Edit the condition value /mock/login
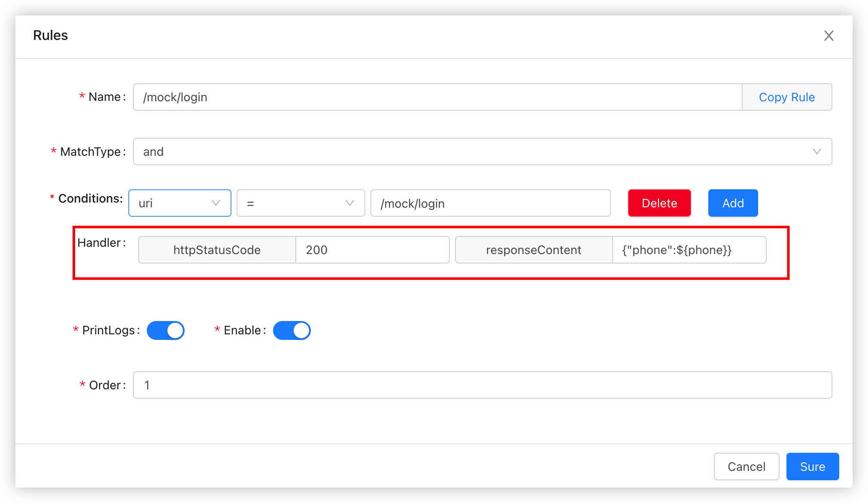This screenshot has width=868, height=503. (x=490, y=203)
